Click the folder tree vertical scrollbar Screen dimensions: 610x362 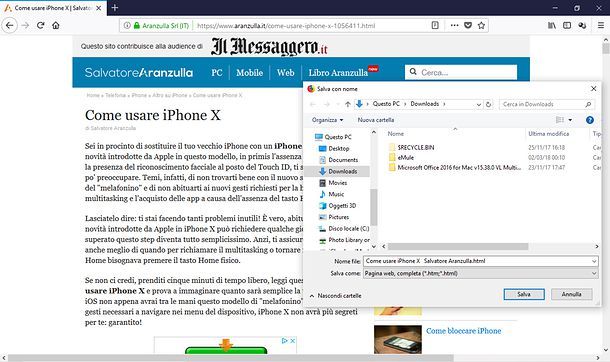[x=373, y=207]
